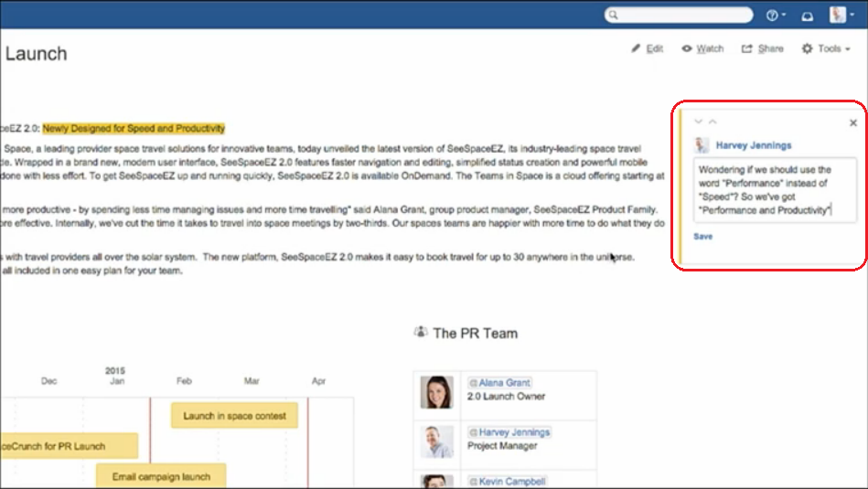Click highlighted text Newly Designed for Speed
Image resolution: width=868 pixels, height=489 pixels.
click(x=134, y=128)
